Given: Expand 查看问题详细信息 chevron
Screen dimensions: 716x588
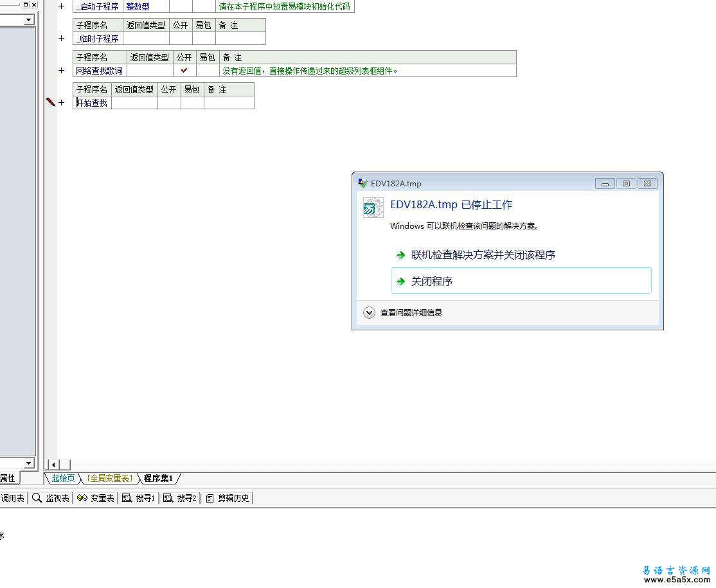Looking at the screenshot, I should pyautogui.click(x=369, y=313).
